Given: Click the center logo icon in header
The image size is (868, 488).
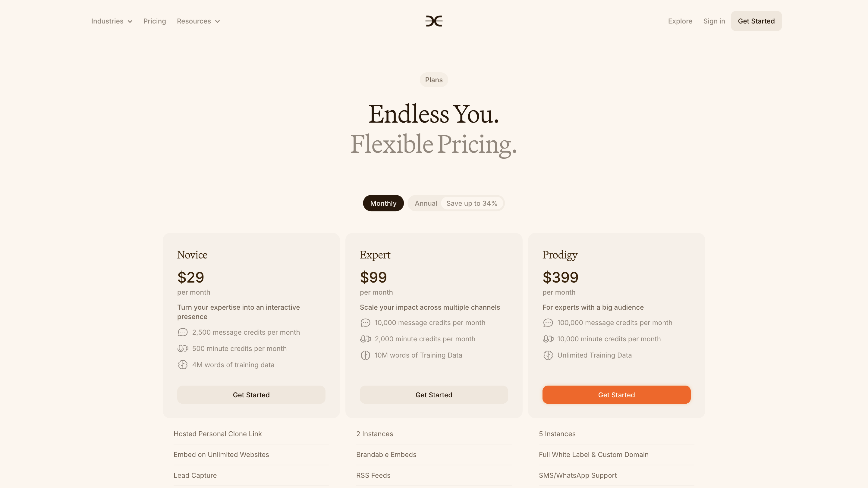Looking at the screenshot, I should [434, 21].
